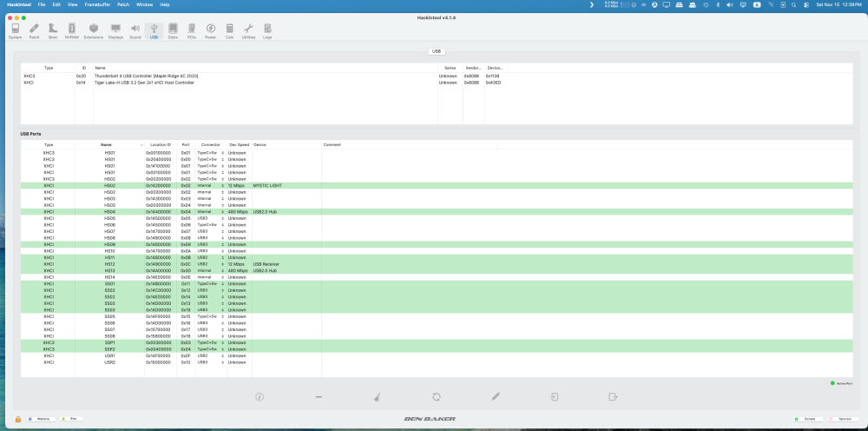Select the Thunderbolt 4 USB Controller row
The height and width of the screenshot is (431, 868).
pos(437,76)
